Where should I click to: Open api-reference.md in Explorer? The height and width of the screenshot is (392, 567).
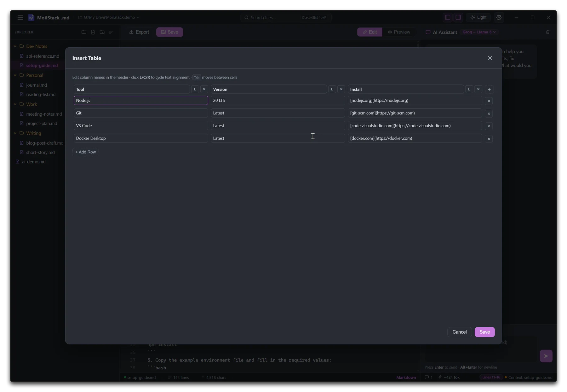coord(39,56)
